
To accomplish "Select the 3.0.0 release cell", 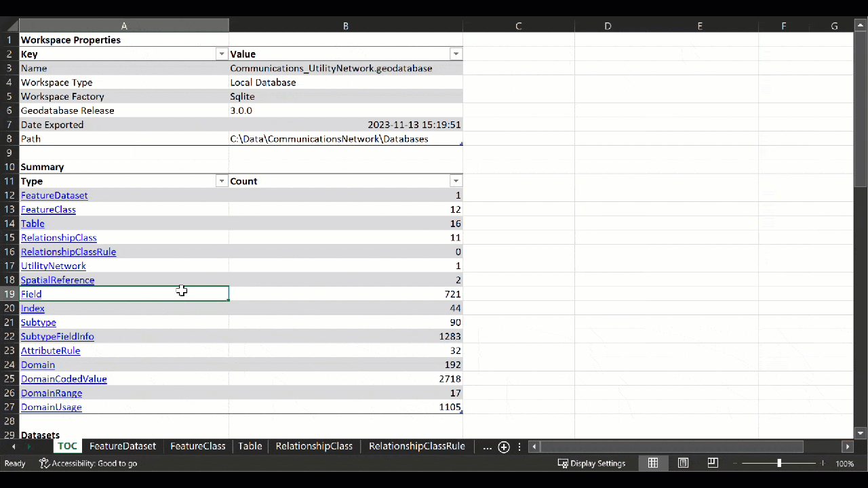I will (346, 110).
